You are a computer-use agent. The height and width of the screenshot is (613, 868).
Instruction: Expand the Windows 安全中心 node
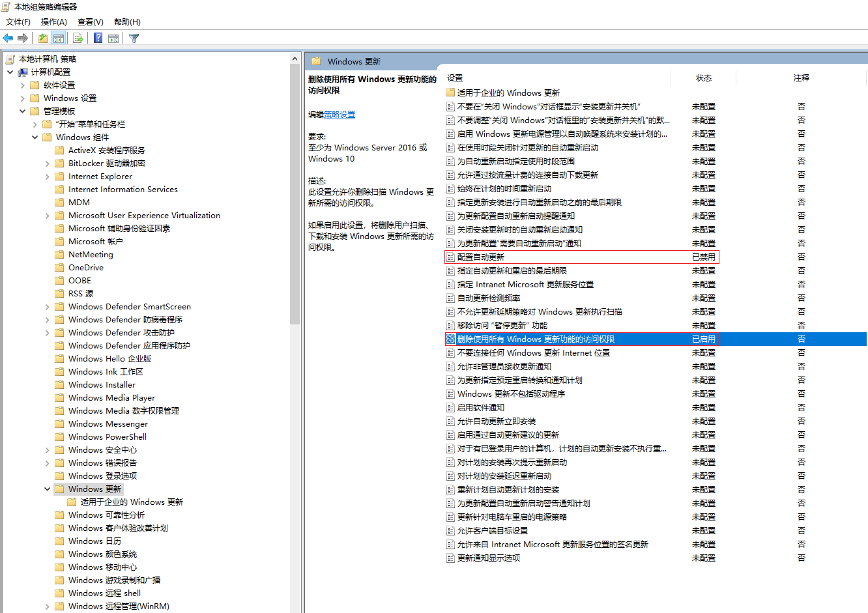coord(47,450)
